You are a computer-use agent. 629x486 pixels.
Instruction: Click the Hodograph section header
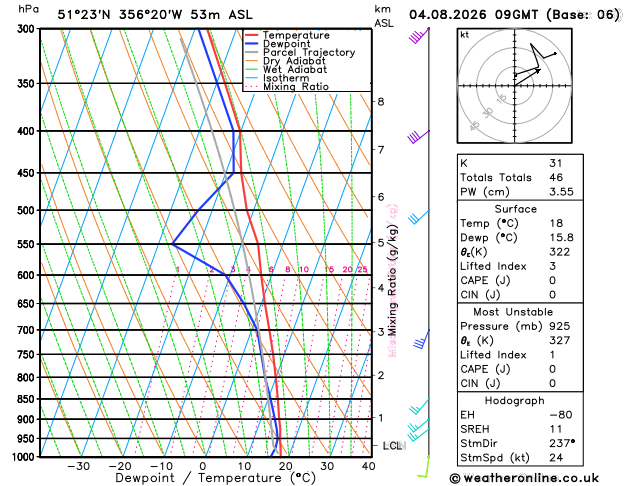point(515,401)
